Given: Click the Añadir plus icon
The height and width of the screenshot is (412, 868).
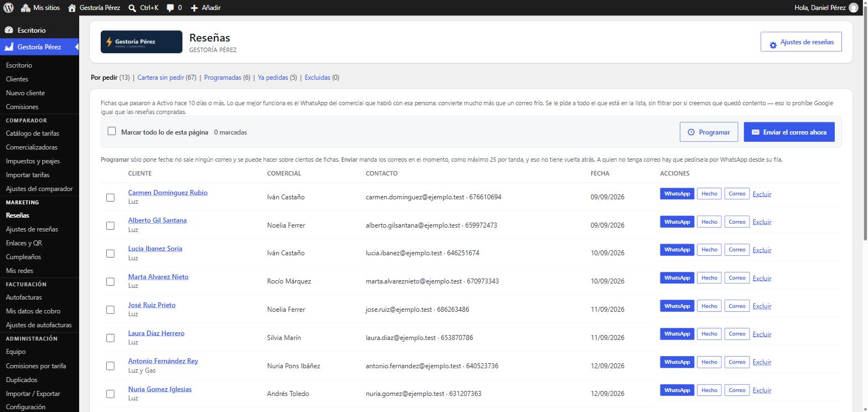Looking at the screenshot, I should click(x=194, y=8).
